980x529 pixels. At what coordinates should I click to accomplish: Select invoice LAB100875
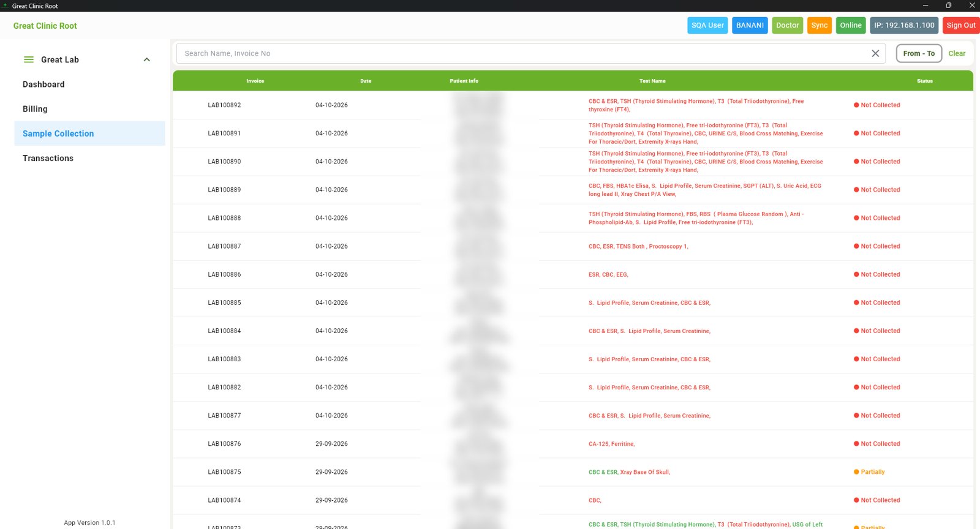(224, 472)
